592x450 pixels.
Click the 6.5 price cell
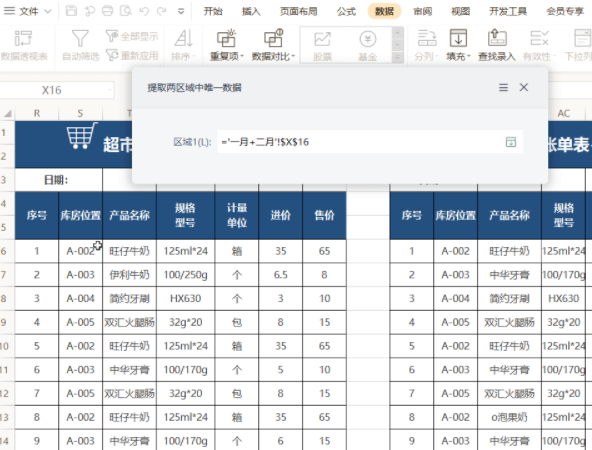[281, 275]
